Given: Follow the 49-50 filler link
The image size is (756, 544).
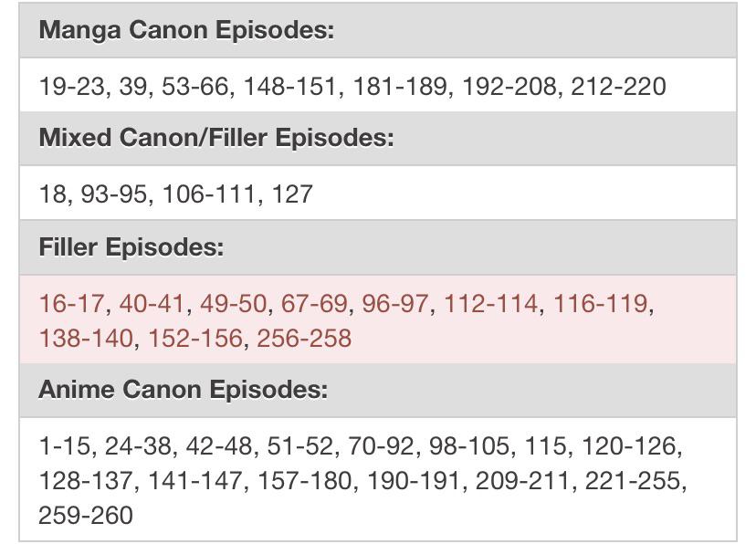Looking at the screenshot, I should [x=233, y=303].
